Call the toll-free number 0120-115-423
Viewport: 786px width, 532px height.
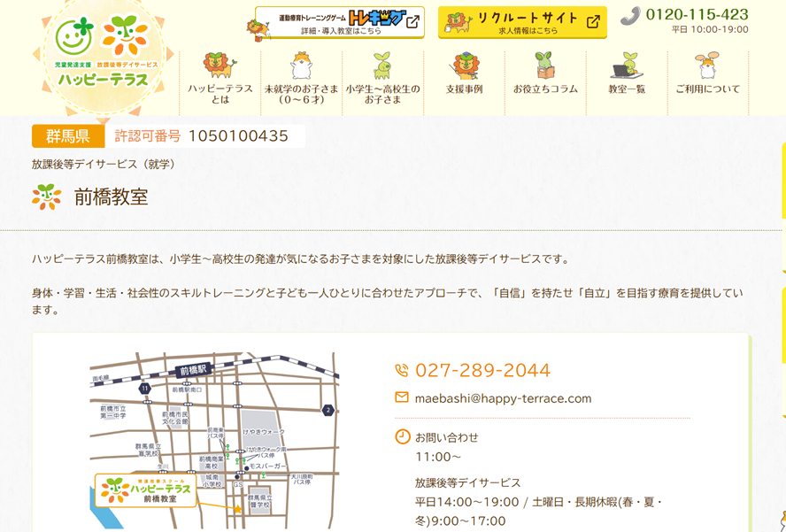(697, 14)
